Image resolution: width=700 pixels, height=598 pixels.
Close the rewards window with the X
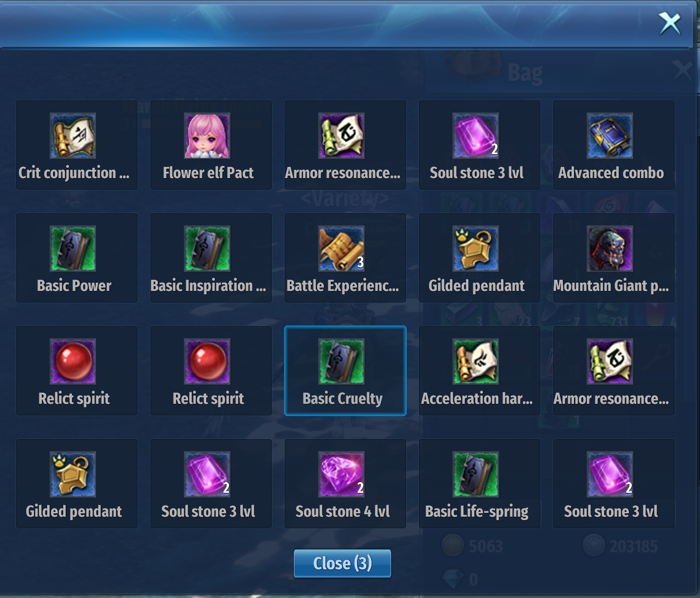[x=670, y=23]
